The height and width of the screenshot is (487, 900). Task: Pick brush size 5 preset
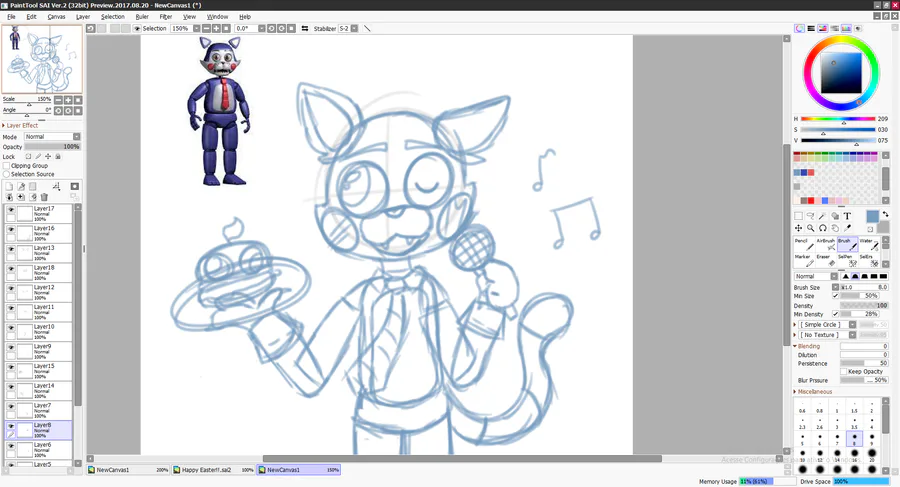(x=802, y=439)
